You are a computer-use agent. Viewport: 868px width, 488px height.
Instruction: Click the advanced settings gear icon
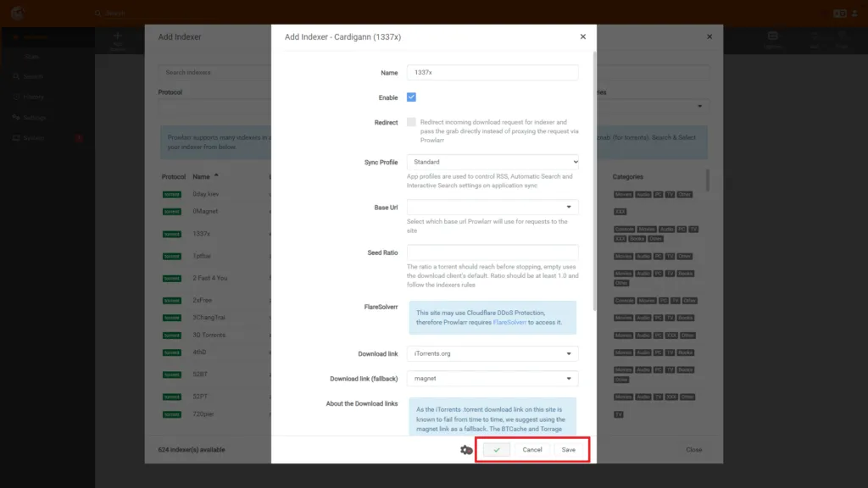coord(465,450)
